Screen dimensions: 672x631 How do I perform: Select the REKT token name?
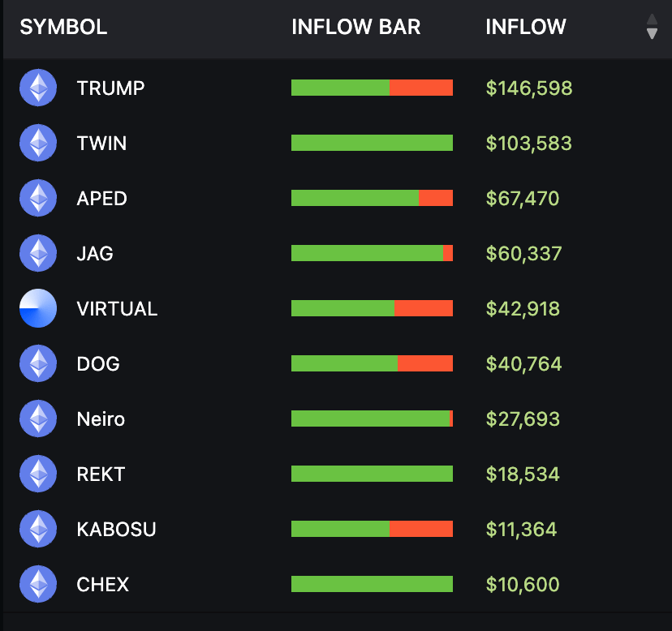(x=101, y=474)
